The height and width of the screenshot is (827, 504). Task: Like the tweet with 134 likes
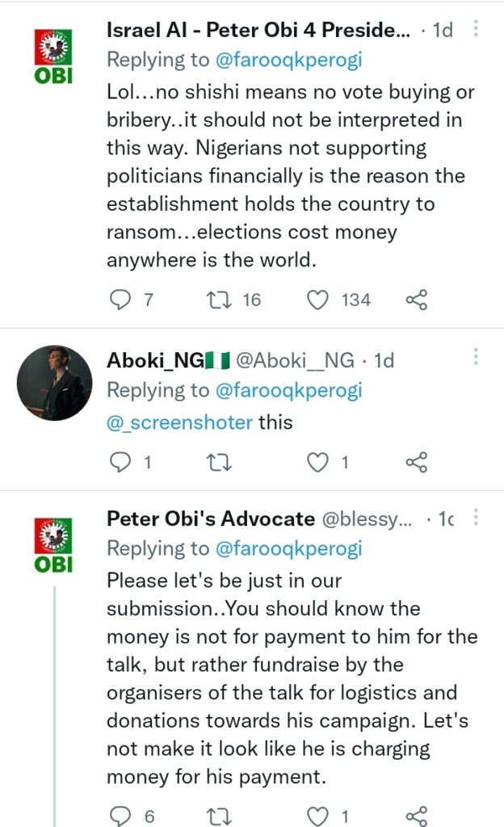click(x=320, y=300)
